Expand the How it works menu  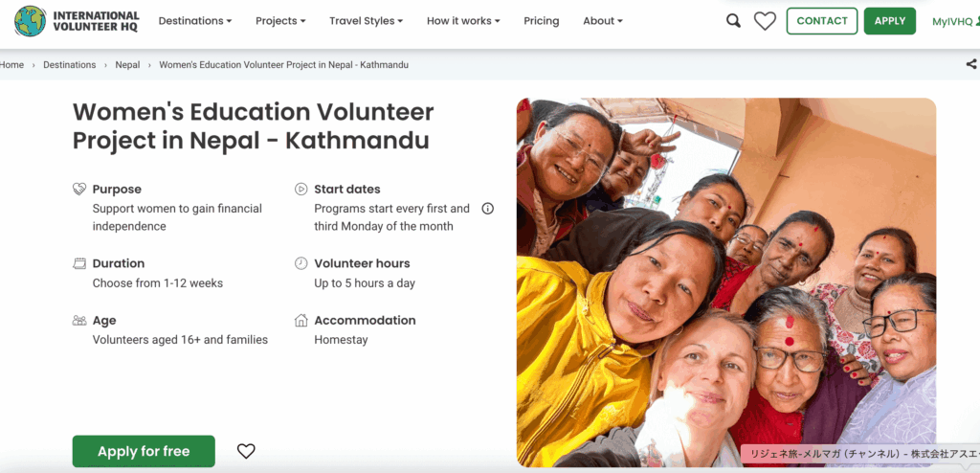tap(463, 21)
